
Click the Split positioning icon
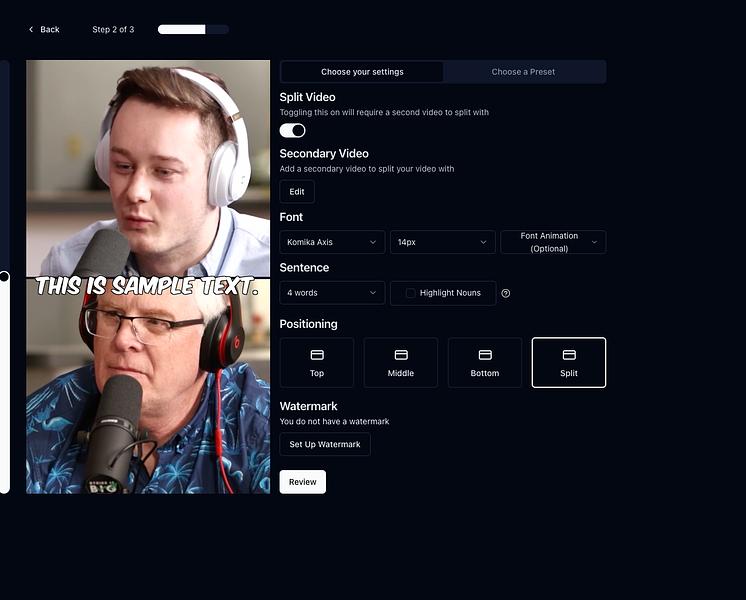[x=569, y=355]
